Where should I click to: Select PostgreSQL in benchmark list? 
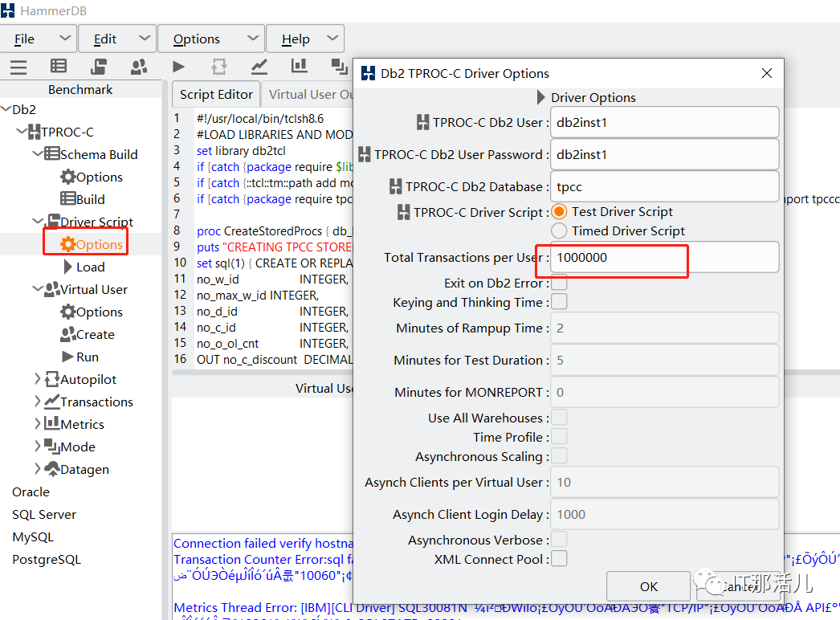(47, 560)
